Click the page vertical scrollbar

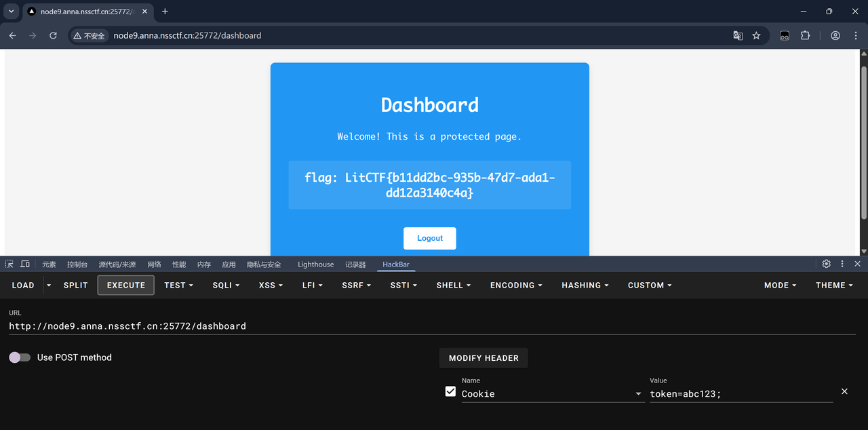(x=863, y=142)
